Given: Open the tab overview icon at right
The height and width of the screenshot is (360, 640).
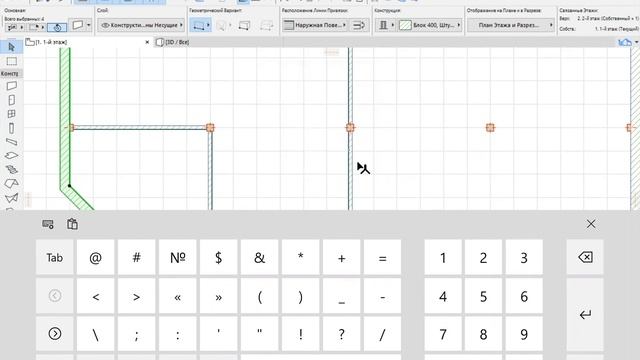Looking at the screenshot, I should 624,42.
